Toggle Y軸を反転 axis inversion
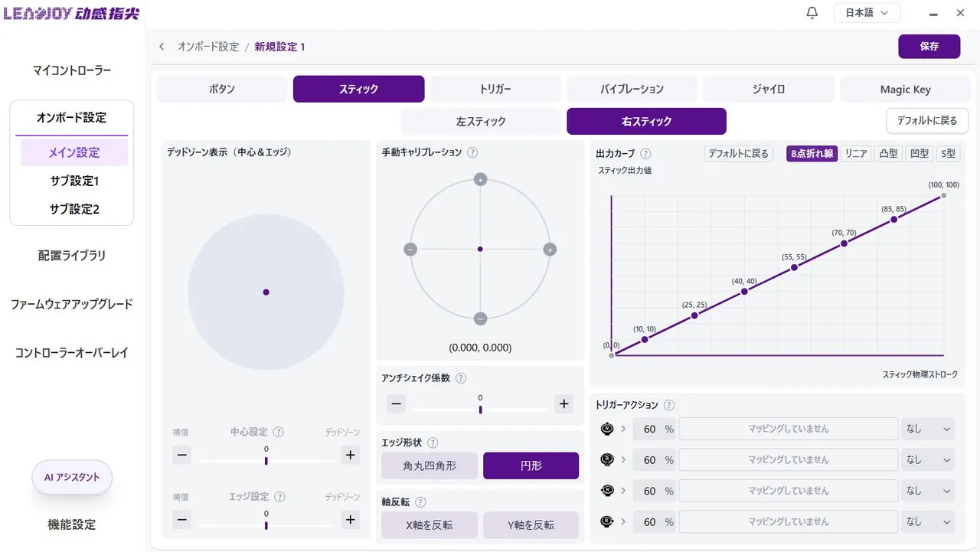The height and width of the screenshot is (552, 980). pos(531,525)
